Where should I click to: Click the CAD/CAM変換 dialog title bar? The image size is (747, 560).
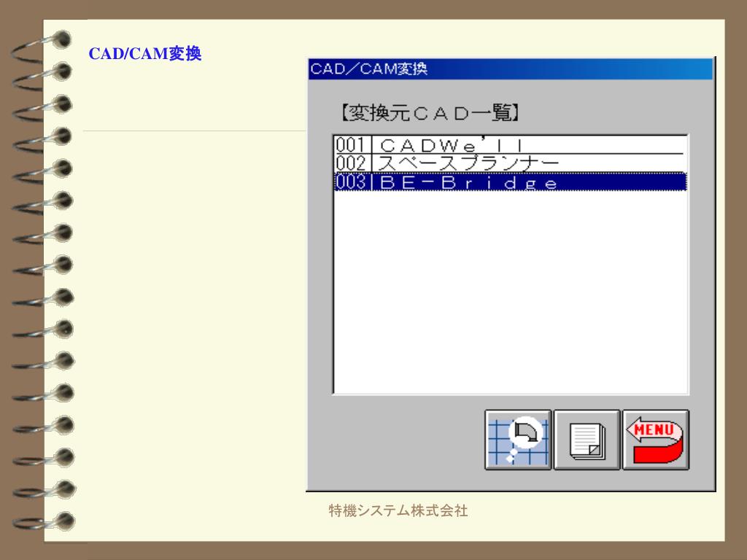(x=510, y=69)
